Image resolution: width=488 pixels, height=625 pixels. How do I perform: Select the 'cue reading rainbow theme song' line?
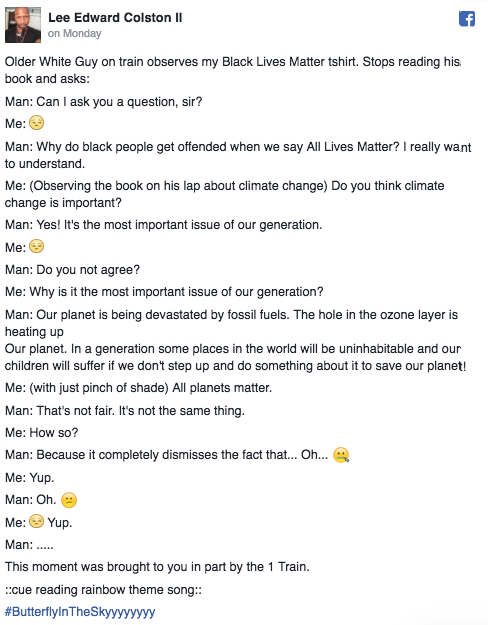click(103, 590)
